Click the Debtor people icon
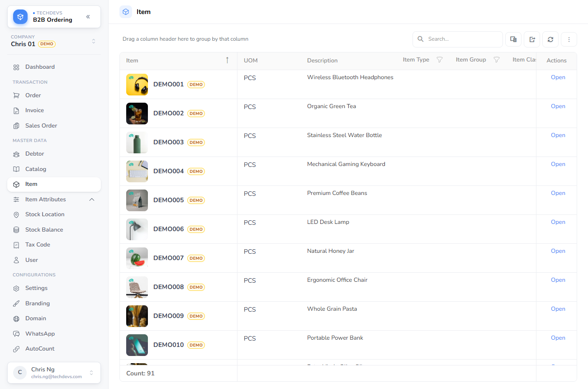 [x=16, y=154]
